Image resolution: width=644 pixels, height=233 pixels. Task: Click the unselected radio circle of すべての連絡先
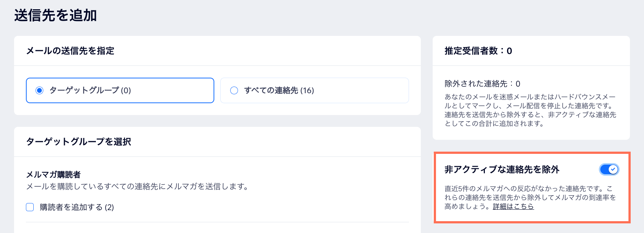point(234,90)
